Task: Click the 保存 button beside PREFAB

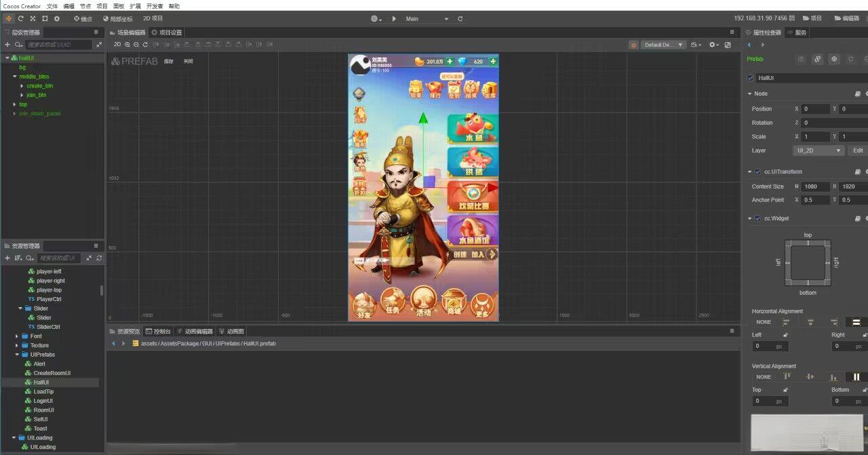Action: [x=169, y=62]
